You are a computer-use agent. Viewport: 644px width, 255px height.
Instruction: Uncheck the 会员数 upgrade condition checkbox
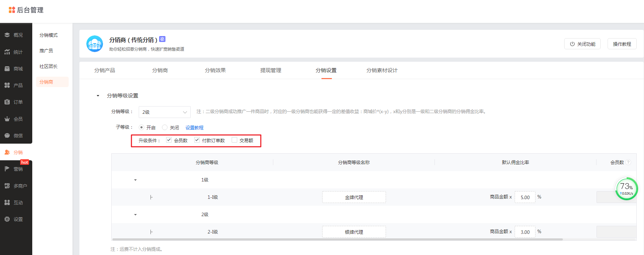169,140
